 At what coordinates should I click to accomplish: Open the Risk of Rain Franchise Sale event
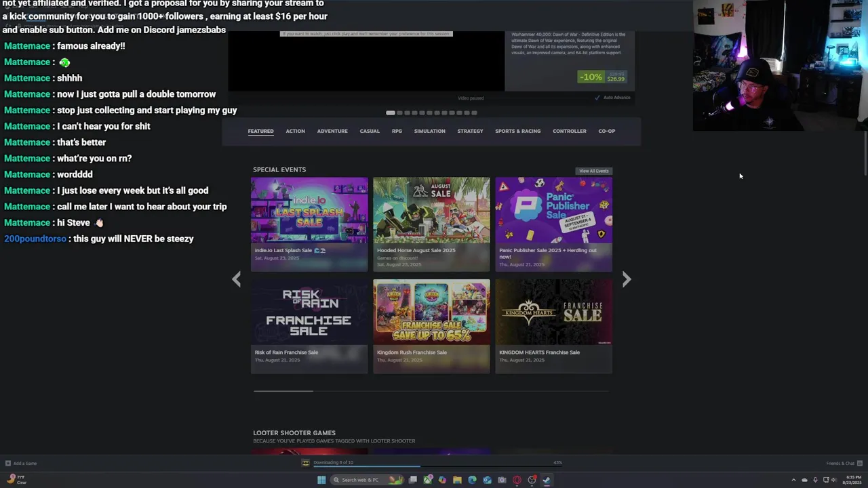[309, 326]
